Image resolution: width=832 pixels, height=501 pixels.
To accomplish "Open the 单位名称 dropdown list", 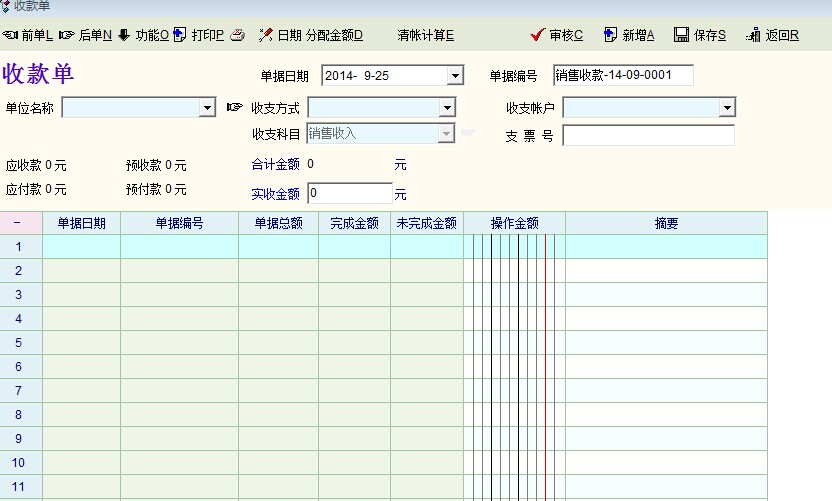I will click(x=208, y=107).
